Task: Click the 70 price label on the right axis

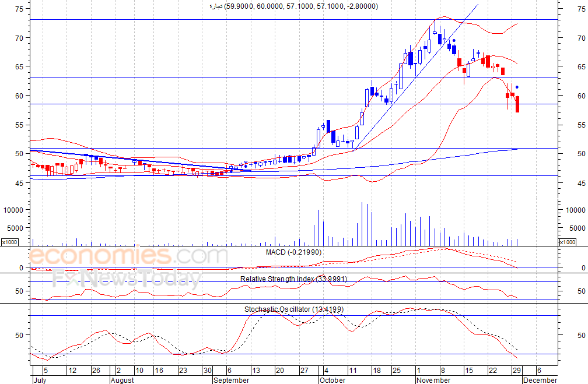Action: pos(582,38)
